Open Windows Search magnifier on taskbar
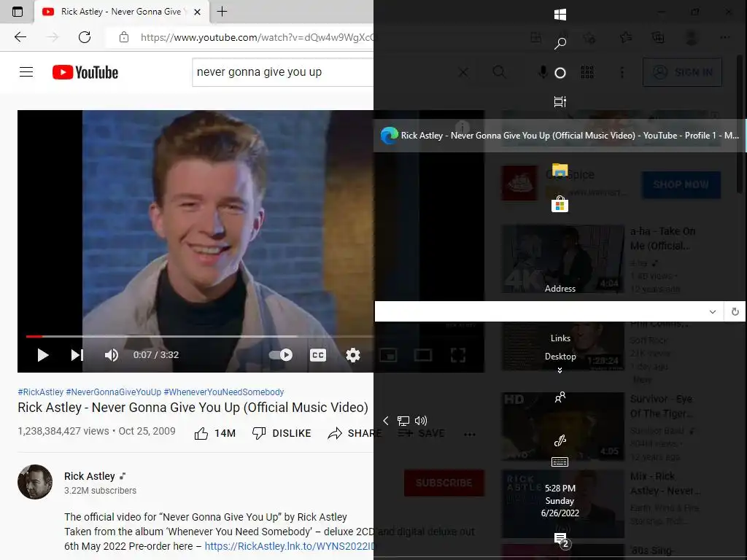Viewport: 747px width, 560px height. click(560, 44)
